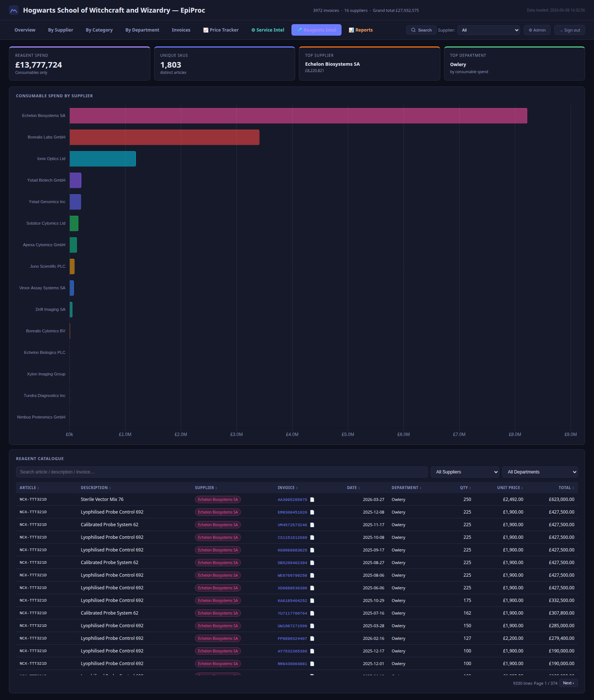This screenshot has height=700, width=594.
Task: Sort table by Invoice column
Action: tap(287, 488)
